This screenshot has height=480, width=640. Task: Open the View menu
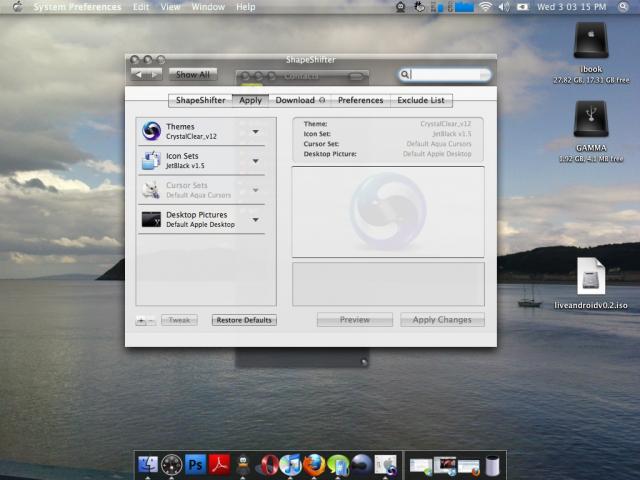click(170, 7)
